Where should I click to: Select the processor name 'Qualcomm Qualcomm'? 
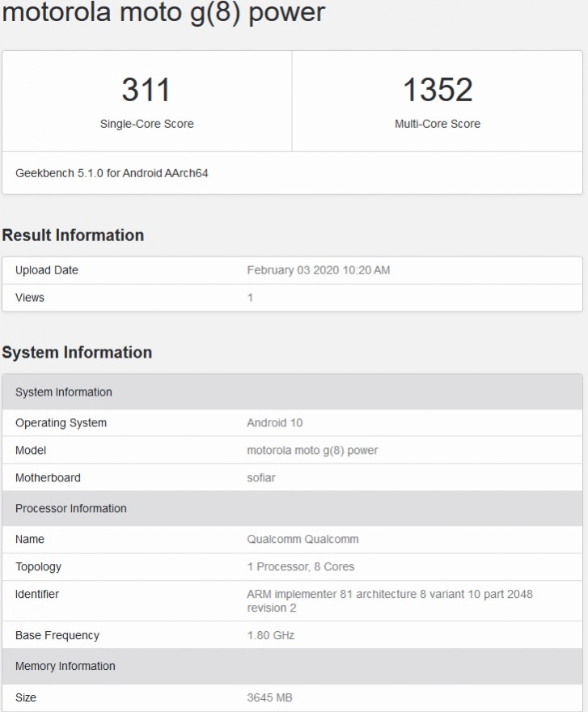coord(302,540)
